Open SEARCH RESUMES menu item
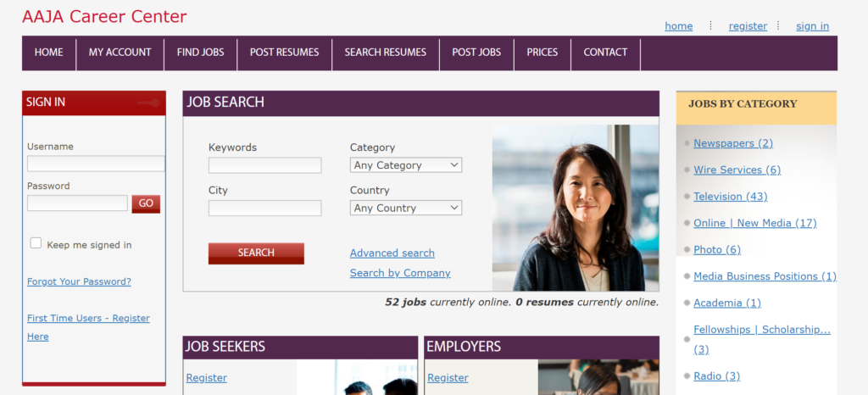Viewport: 868px width, 395px height. tap(386, 53)
